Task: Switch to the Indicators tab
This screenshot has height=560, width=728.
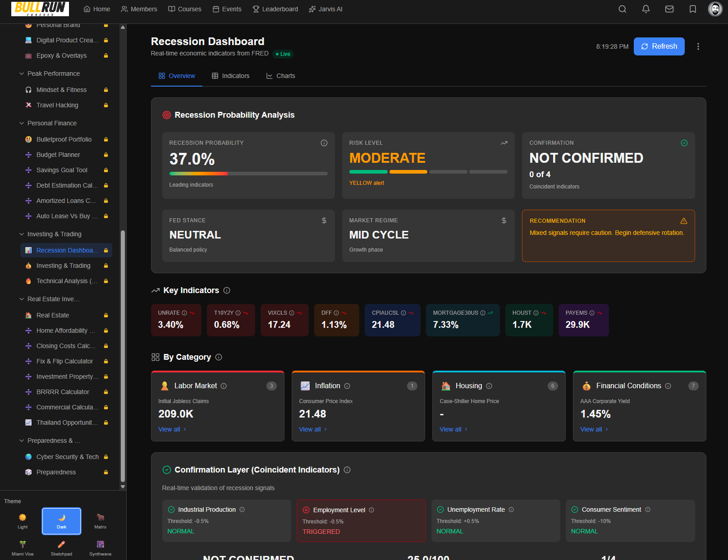Action: (231, 76)
